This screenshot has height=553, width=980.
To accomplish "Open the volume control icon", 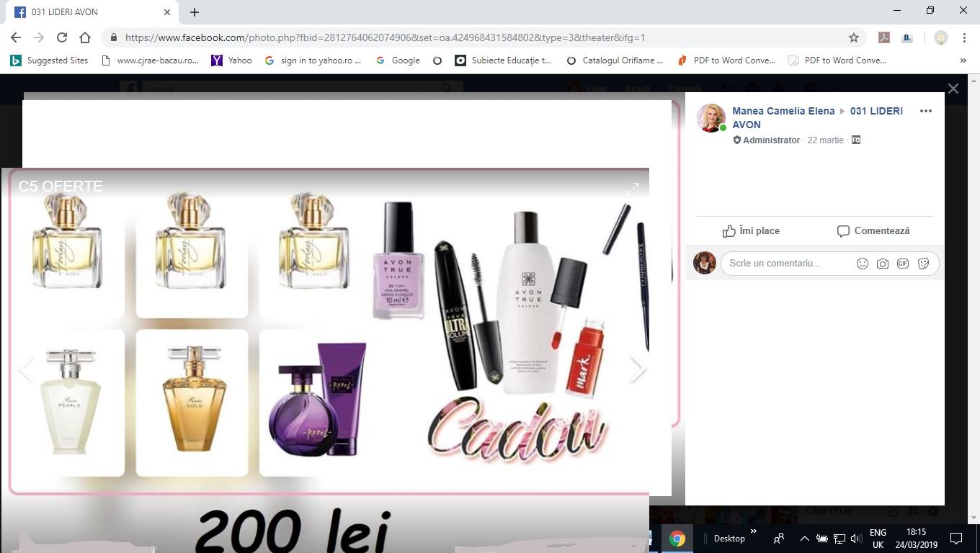I will tap(856, 539).
